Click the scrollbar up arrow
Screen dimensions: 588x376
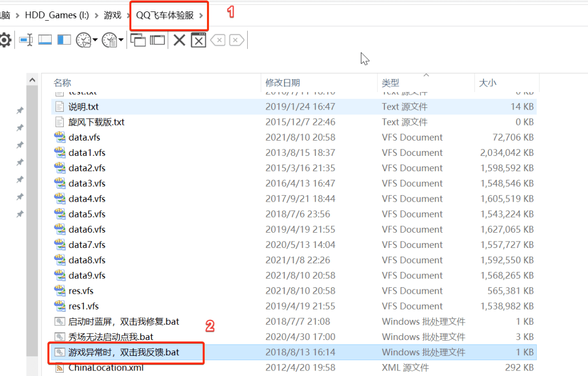[x=32, y=80]
